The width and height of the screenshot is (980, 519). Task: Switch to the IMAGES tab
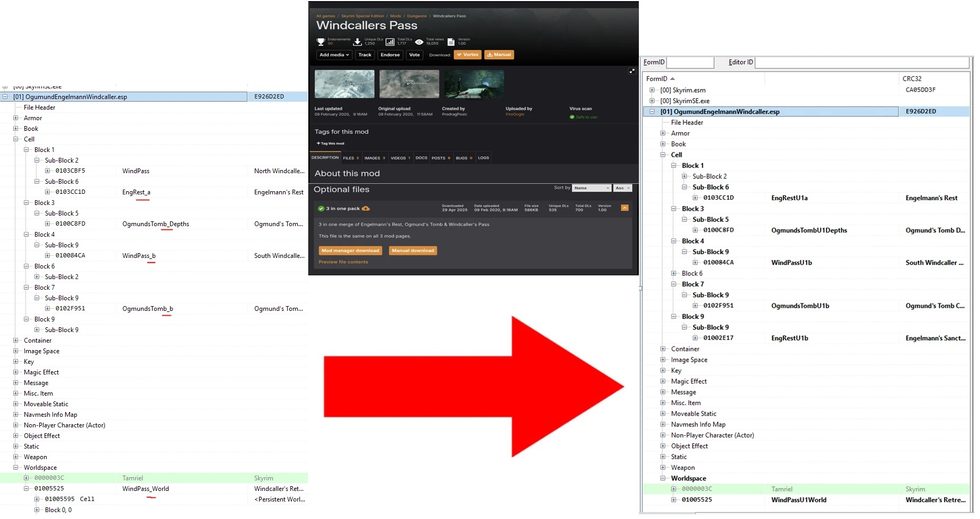pyautogui.click(x=375, y=158)
